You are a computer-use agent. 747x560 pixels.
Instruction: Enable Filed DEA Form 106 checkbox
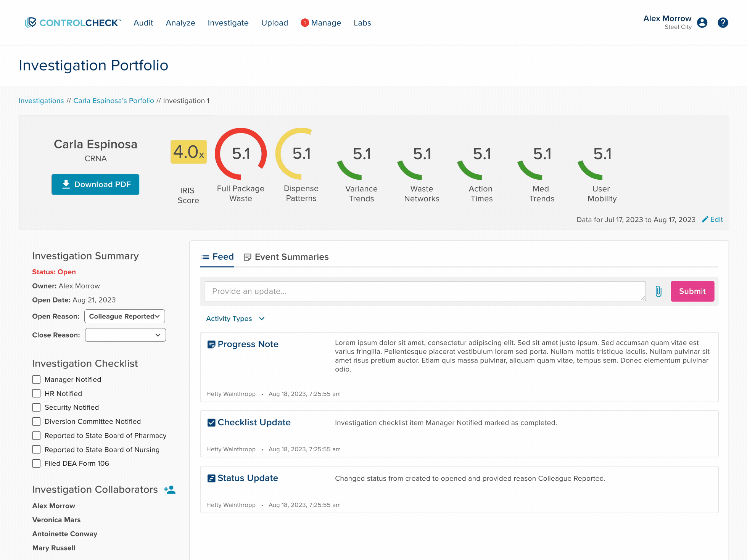(36, 463)
